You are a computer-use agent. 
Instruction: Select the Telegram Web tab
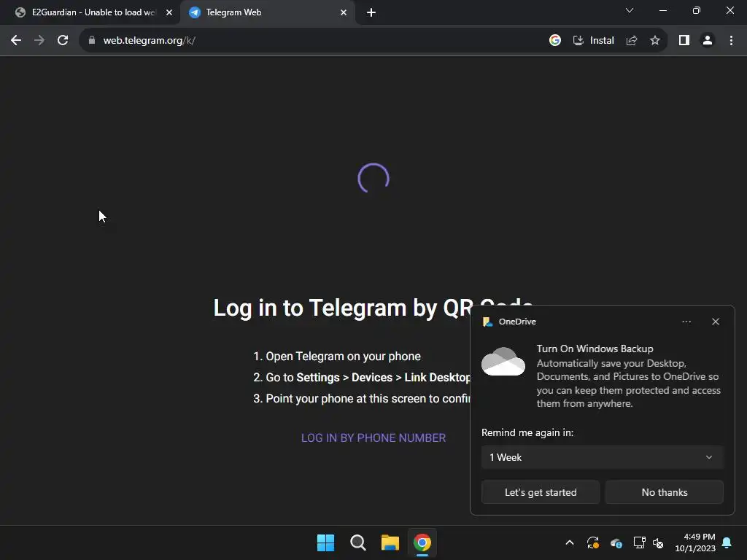pyautogui.click(x=267, y=12)
